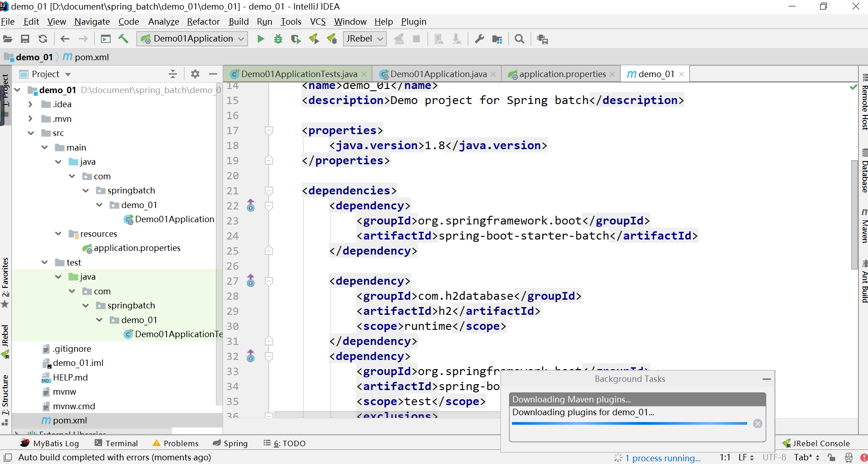
Task: Toggle the Database right side panel
Action: [864, 170]
